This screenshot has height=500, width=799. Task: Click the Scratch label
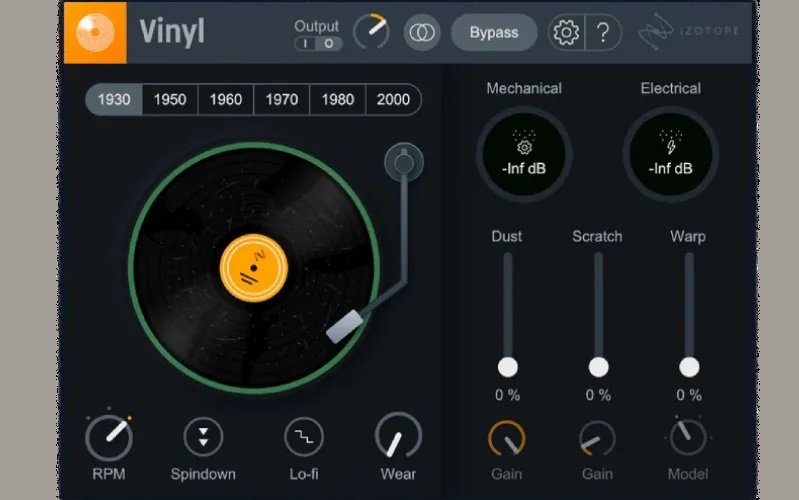(x=597, y=236)
